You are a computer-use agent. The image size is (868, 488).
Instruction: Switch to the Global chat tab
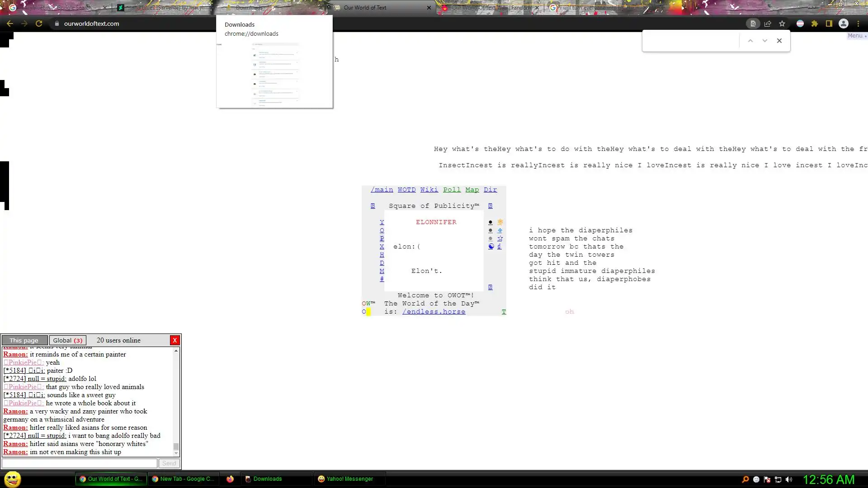pyautogui.click(x=67, y=340)
